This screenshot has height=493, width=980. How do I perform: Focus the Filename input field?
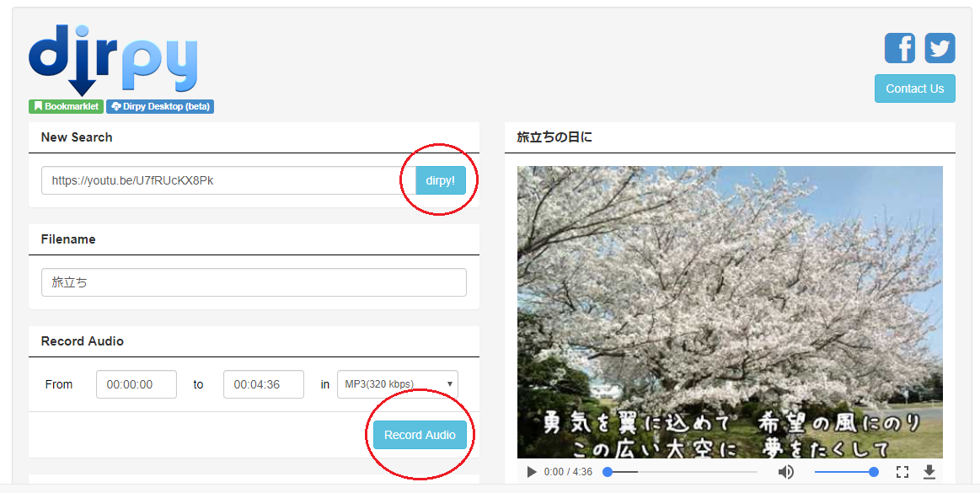pyautogui.click(x=254, y=282)
